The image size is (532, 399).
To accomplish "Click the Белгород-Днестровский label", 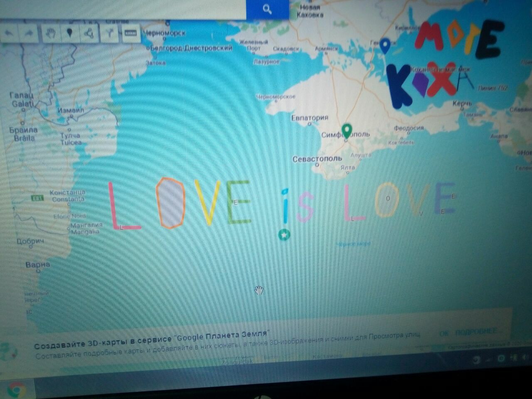I will click(x=191, y=48).
